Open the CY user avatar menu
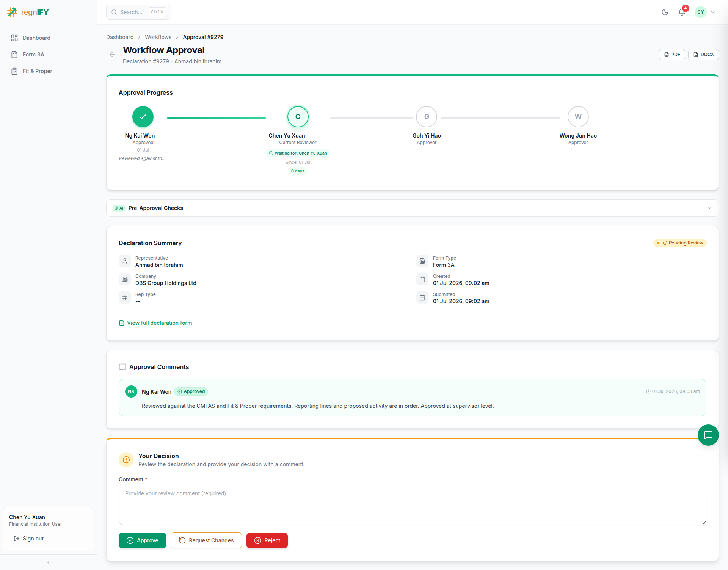Screen dimensions: 728x570 coord(701,12)
